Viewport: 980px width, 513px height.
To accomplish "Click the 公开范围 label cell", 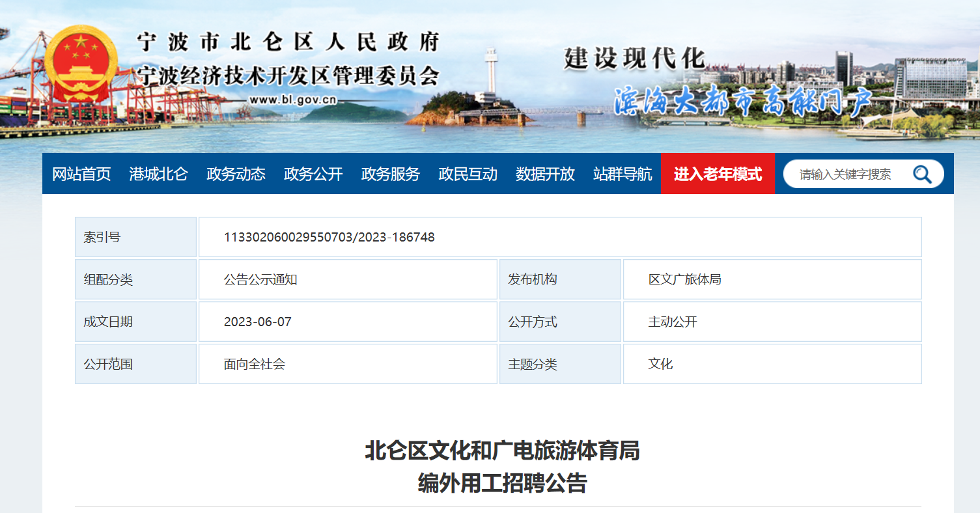I will point(135,364).
